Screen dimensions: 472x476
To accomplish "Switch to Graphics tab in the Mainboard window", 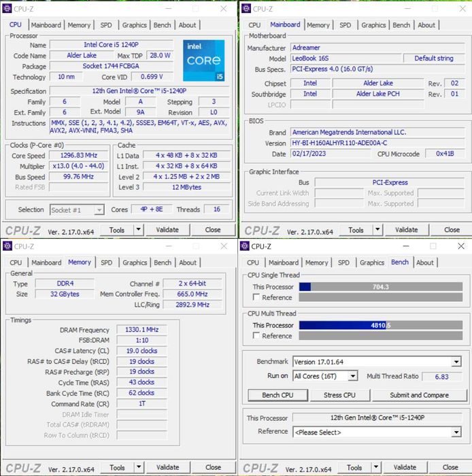I will pyautogui.click(x=373, y=25).
